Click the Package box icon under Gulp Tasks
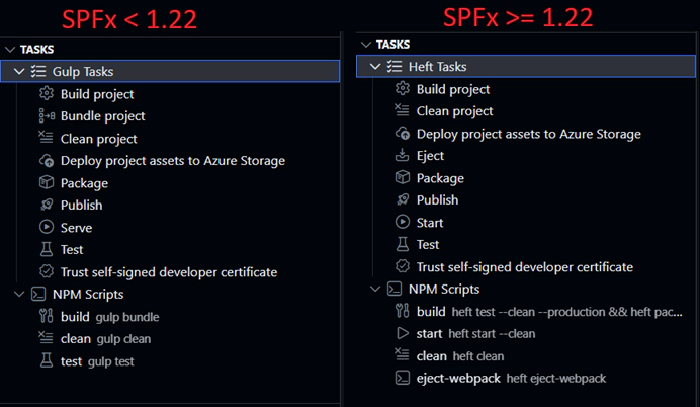The height and width of the screenshot is (407, 700). pos(46,182)
